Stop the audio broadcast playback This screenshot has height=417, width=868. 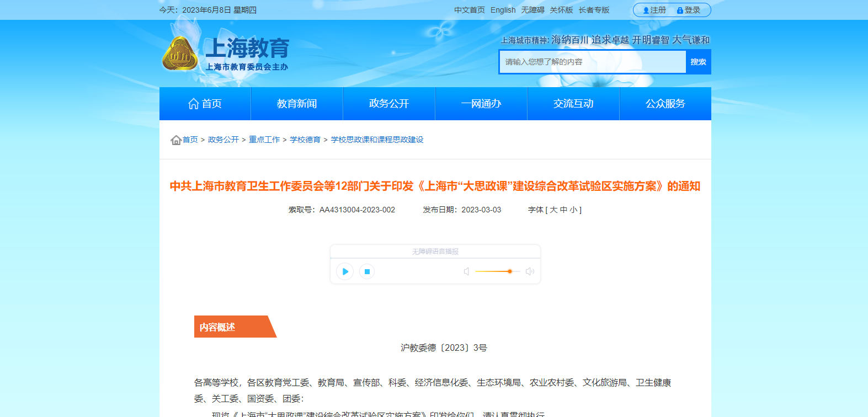click(367, 271)
